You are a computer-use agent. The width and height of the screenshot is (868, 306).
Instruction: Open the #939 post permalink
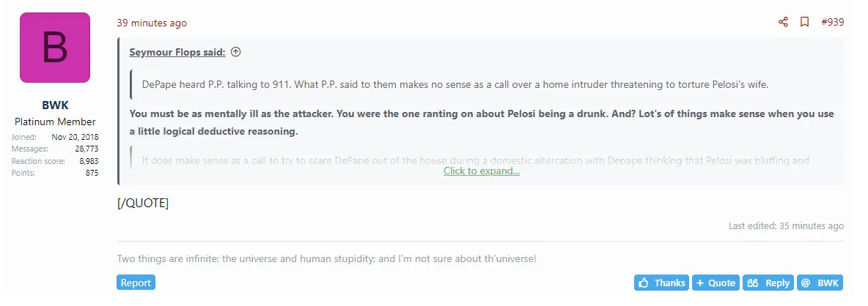coord(832,22)
